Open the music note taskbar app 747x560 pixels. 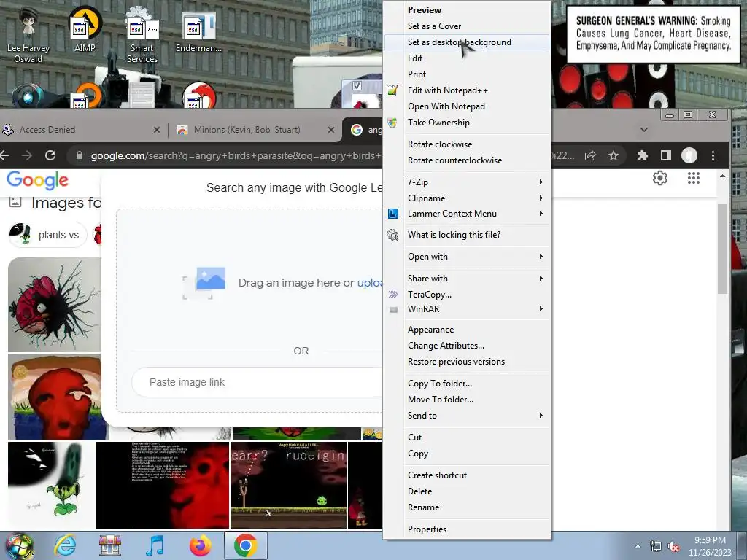[x=155, y=545]
